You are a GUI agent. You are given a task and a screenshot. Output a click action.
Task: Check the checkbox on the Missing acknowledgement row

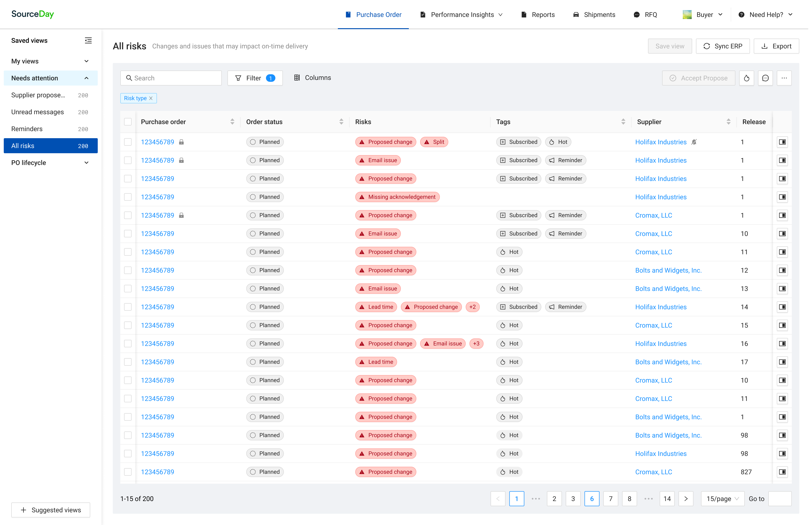pos(128,197)
